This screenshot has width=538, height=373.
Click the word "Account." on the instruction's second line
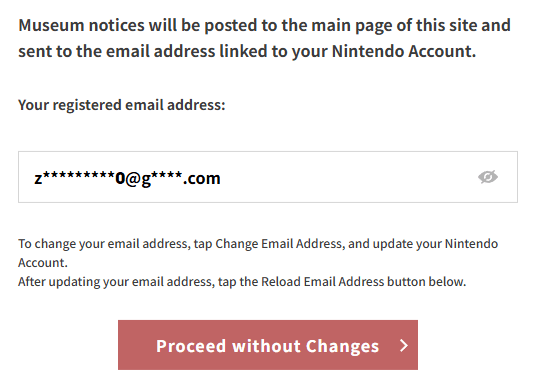[43, 263]
